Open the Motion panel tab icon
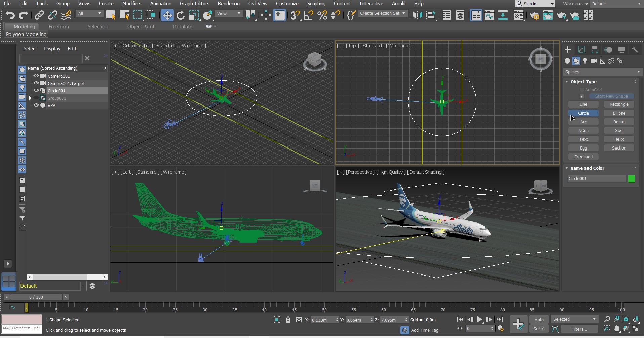The height and width of the screenshot is (338, 644). [608, 50]
